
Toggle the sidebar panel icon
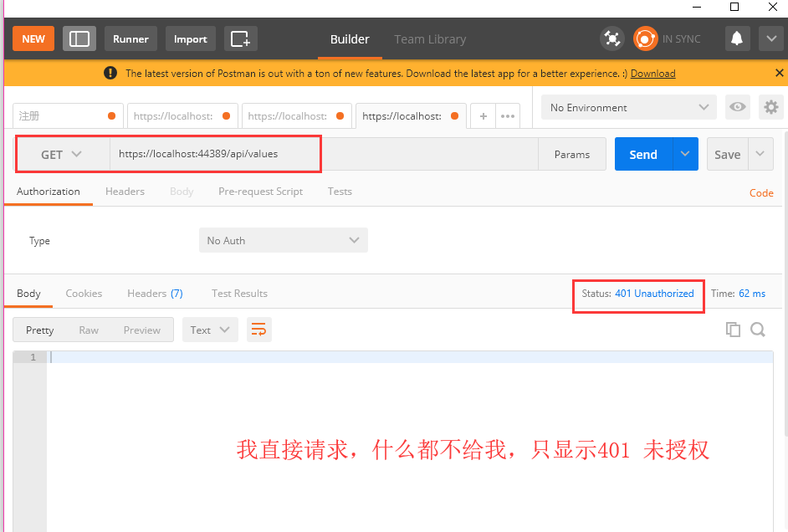(79, 39)
